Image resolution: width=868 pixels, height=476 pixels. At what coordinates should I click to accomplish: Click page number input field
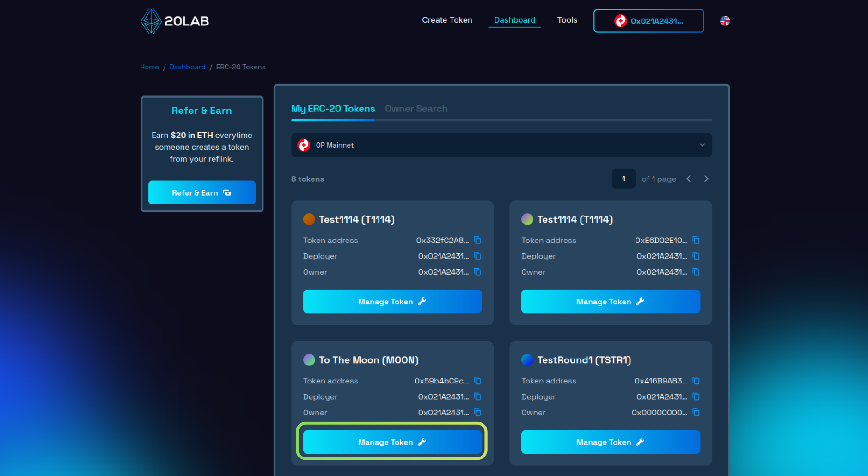tap(623, 179)
